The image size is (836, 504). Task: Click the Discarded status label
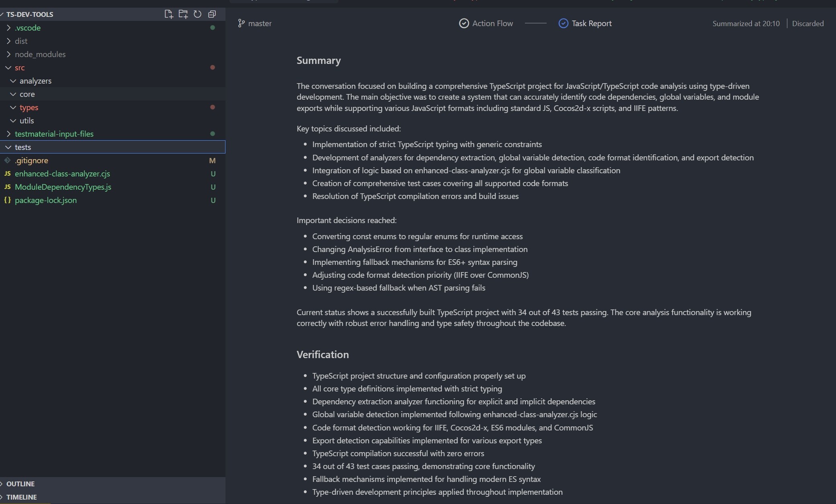(807, 23)
